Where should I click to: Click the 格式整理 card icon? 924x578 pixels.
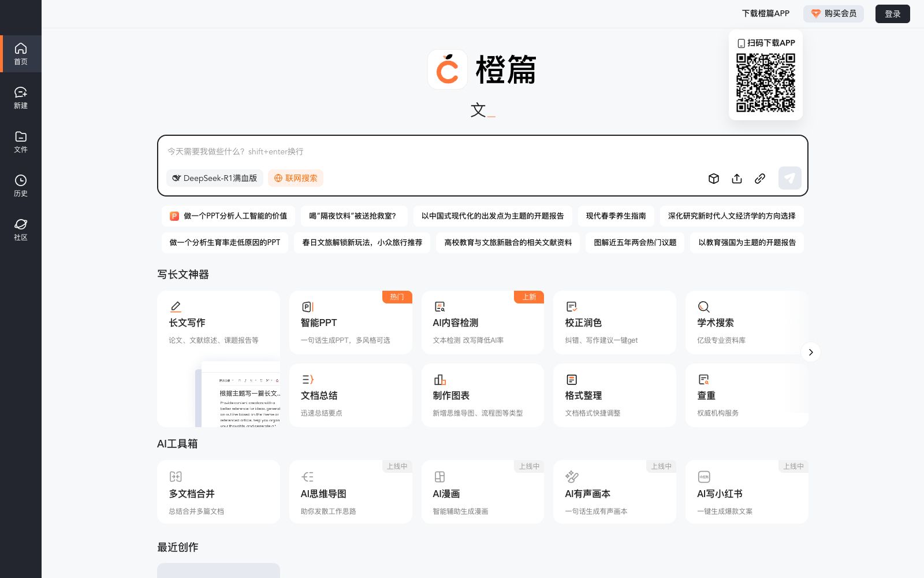[x=572, y=380]
